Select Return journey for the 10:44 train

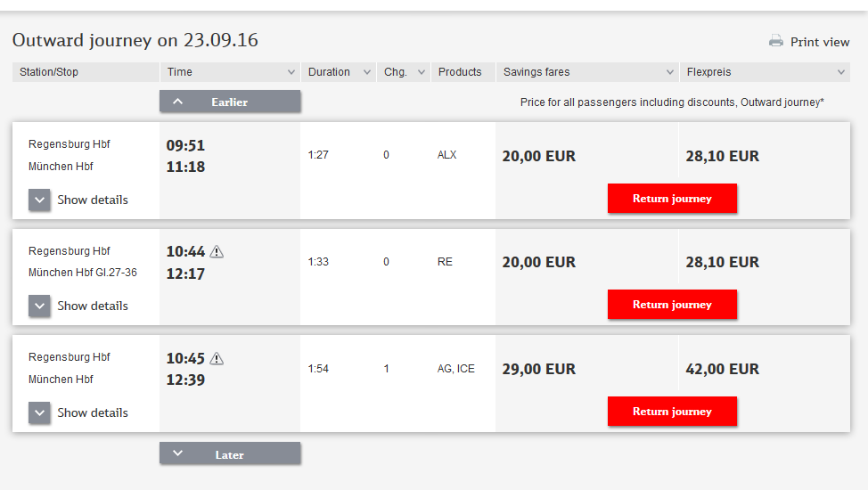coord(672,305)
